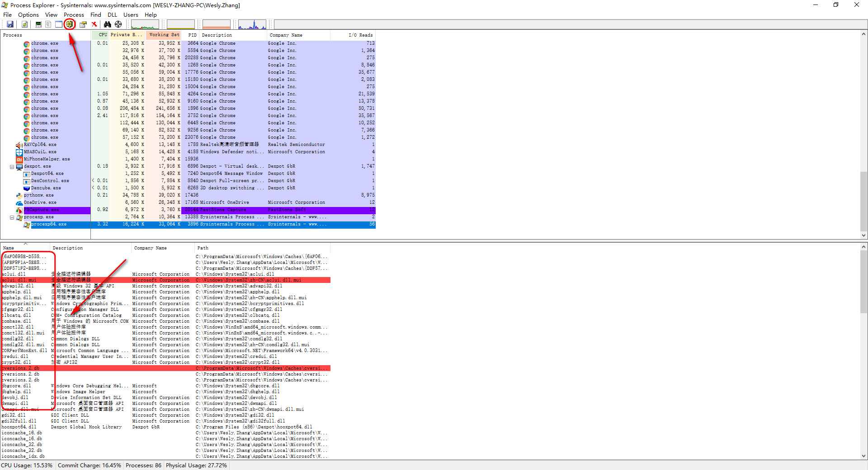Open the File menu
Viewport: 868px width, 470px height.
point(8,14)
